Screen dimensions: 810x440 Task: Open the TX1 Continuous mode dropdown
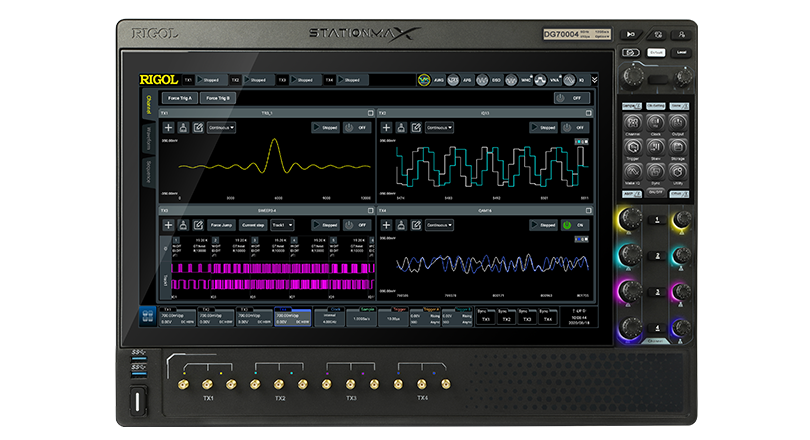pyautogui.click(x=221, y=128)
